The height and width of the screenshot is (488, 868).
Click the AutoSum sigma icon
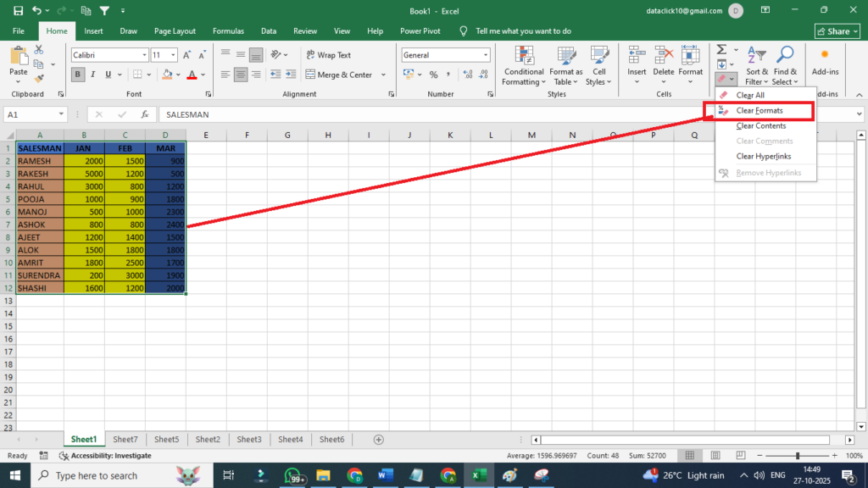pyautogui.click(x=721, y=51)
